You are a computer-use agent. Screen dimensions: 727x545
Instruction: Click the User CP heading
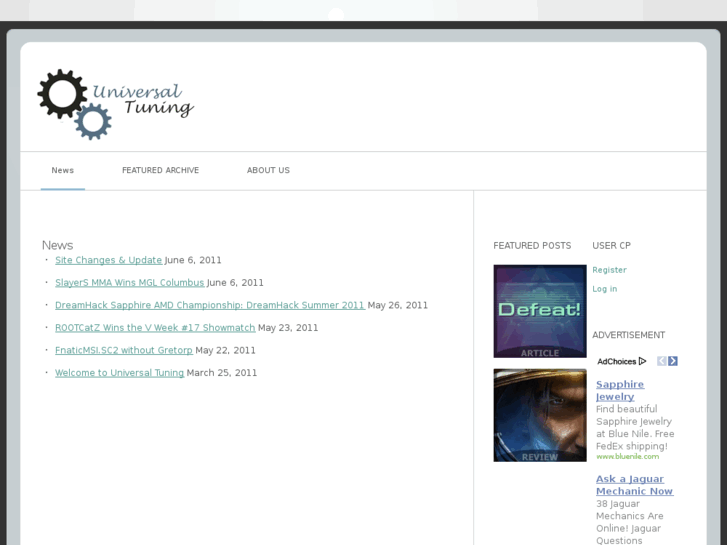point(612,245)
